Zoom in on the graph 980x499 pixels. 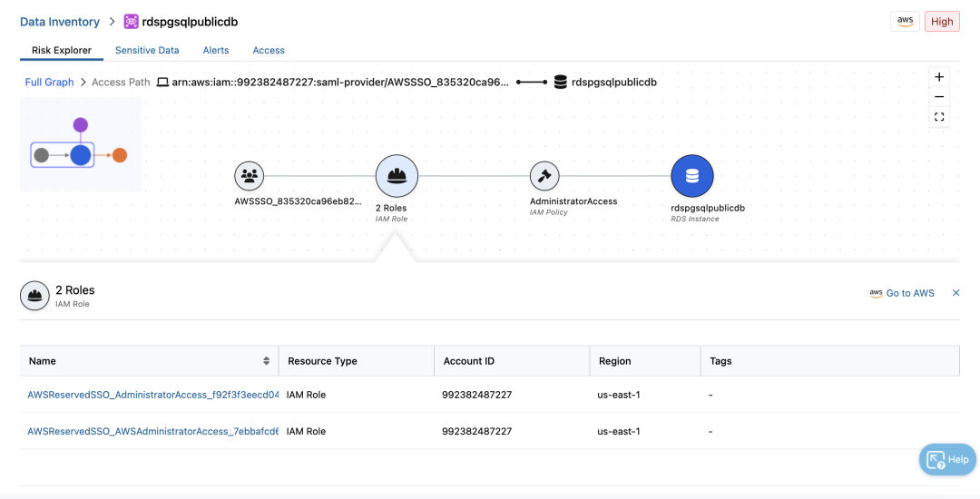tap(939, 77)
